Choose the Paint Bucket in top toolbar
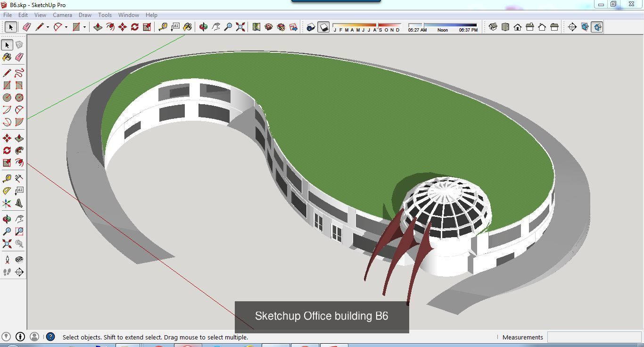 click(187, 27)
